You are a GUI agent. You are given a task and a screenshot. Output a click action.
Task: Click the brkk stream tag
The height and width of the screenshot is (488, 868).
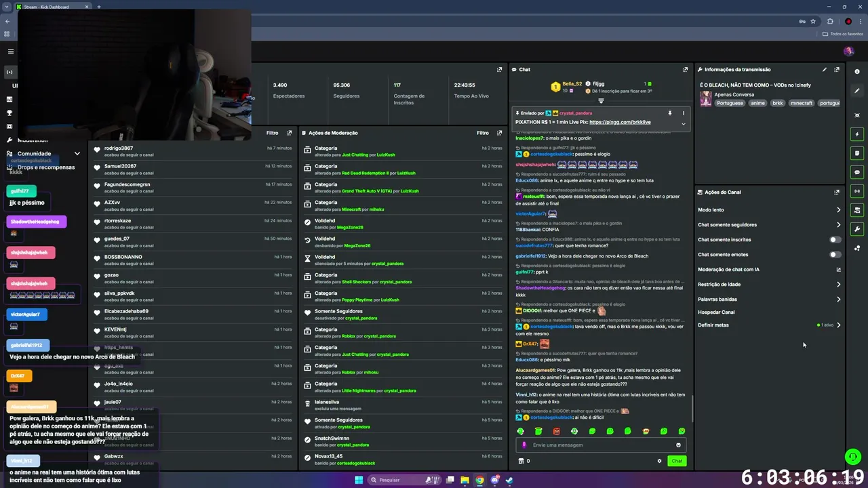tap(777, 103)
